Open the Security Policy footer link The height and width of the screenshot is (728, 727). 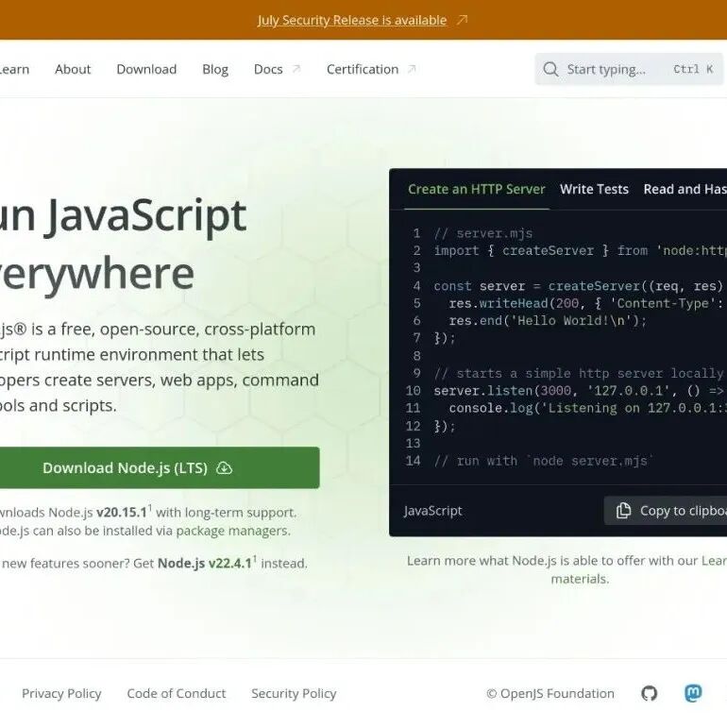pyautogui.click(x=294, y=694)
